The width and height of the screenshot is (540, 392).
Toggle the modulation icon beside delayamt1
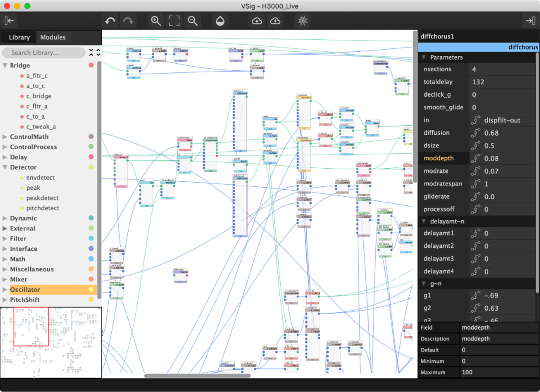(475, 233)
